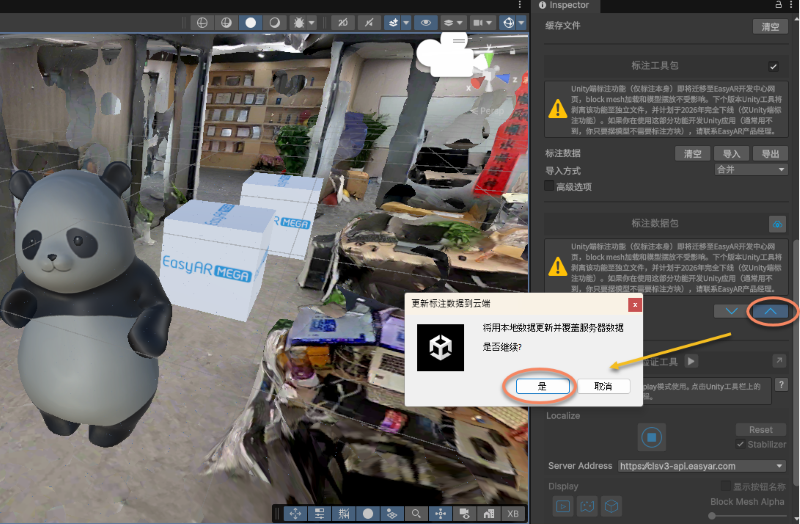Click the filled circle icon in bottom overlay

(368, 513)
